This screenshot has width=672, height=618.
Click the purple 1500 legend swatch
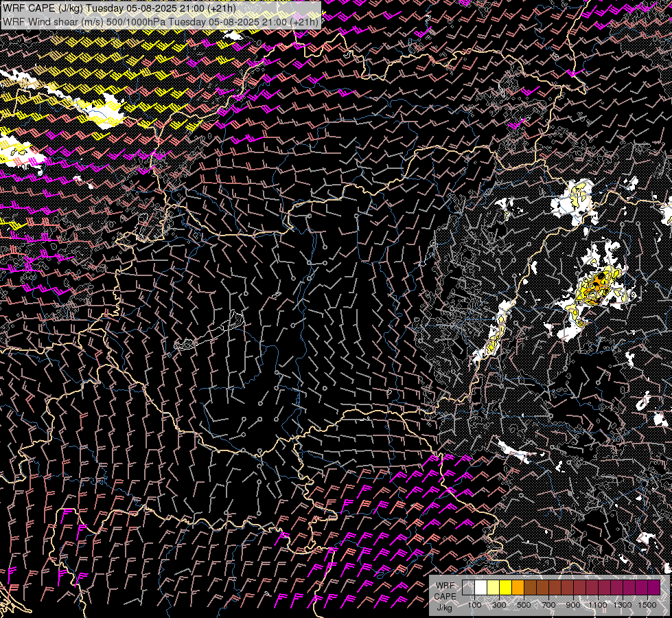click(x=654, y=588)
